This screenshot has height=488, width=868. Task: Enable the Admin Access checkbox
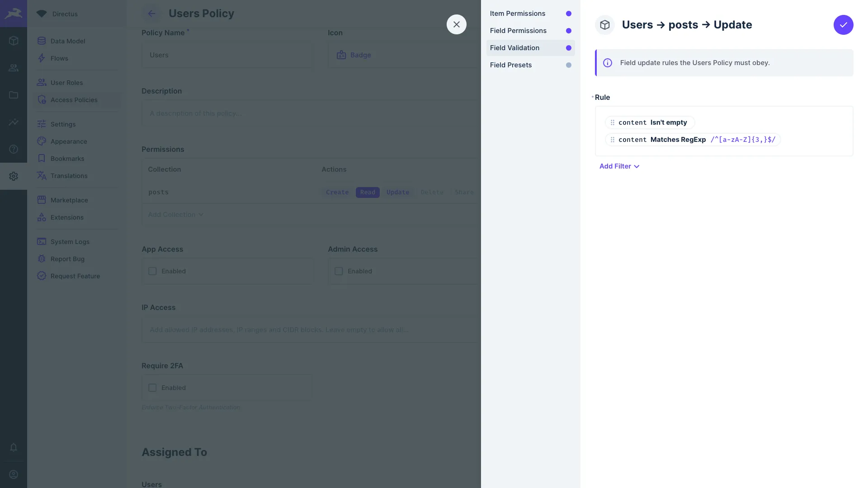[339, 271]
